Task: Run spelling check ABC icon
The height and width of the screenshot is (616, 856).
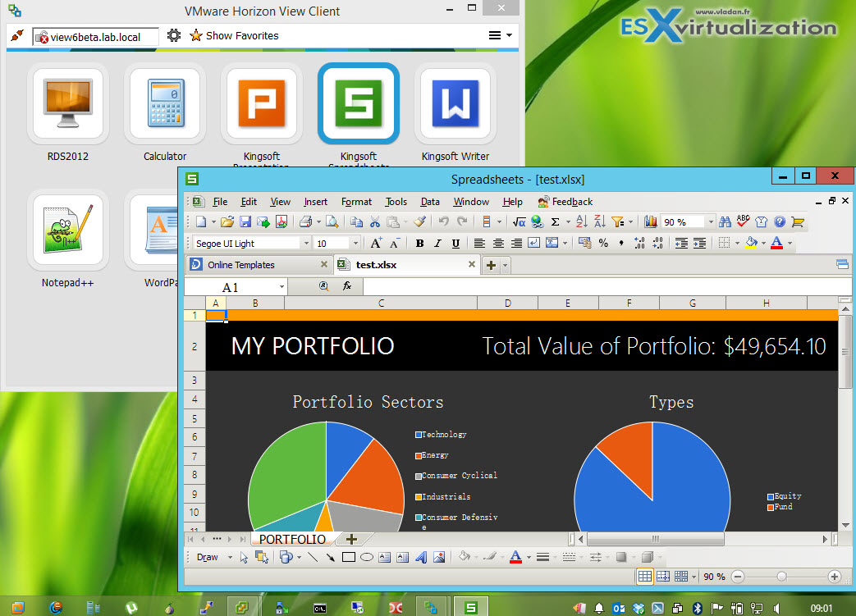Action: click(x=743, y=221)
